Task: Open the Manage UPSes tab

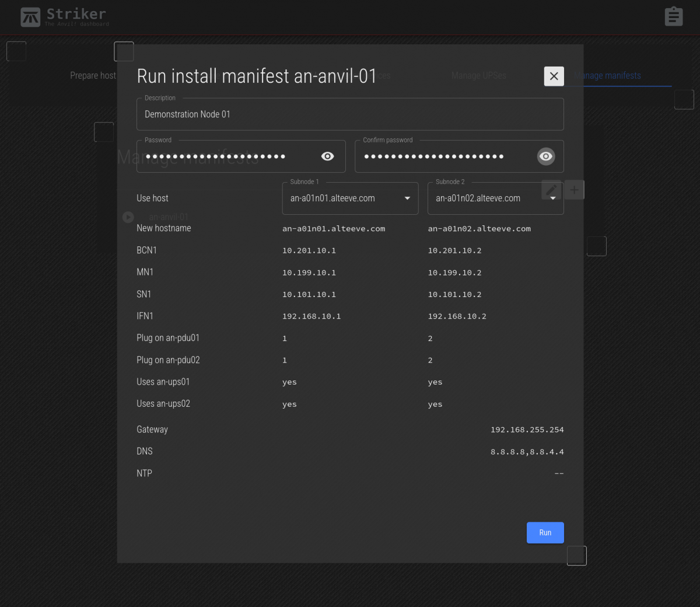Action: point(478,76)
